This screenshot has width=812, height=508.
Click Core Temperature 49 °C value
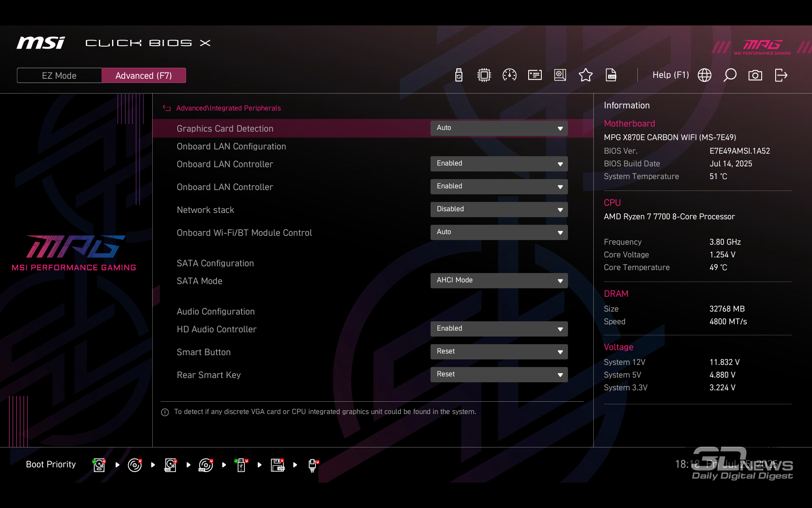point(718,268)
